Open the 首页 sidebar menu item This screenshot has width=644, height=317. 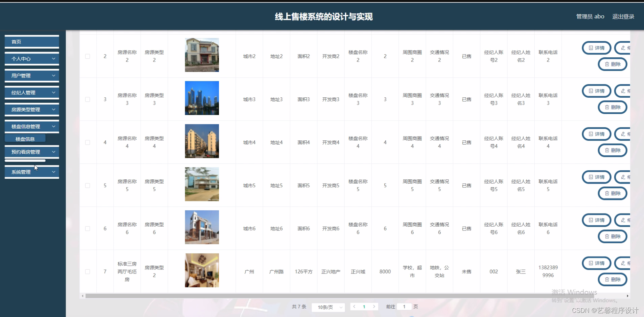click(32, 41)
